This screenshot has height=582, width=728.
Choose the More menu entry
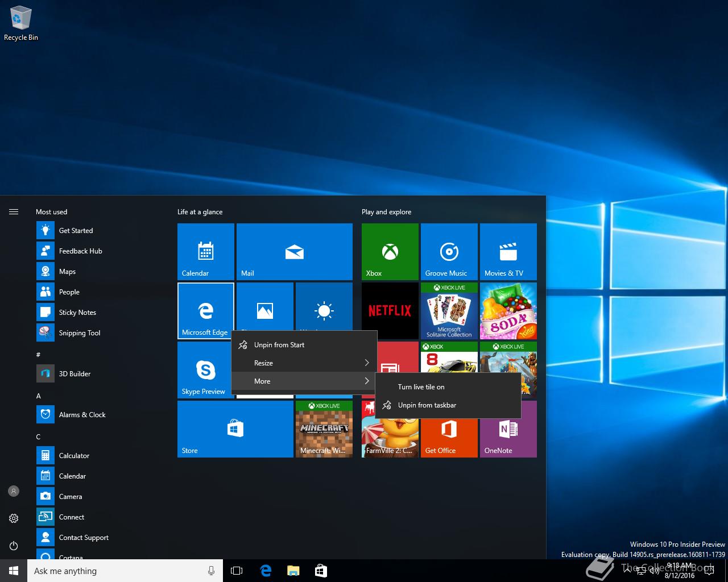tap(304, 381)
